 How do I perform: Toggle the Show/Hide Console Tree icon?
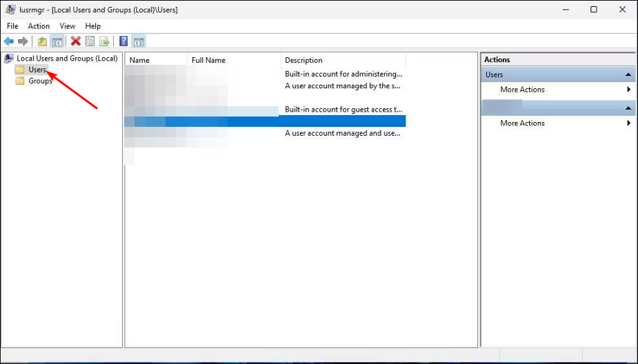pyautogui.click(x=57, y=41)
